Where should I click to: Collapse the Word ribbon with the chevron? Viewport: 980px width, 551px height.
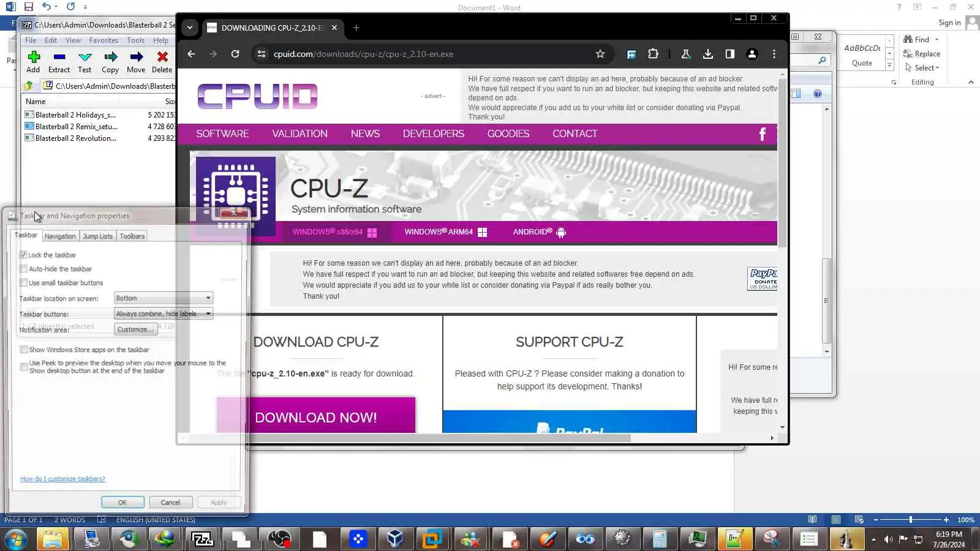pyautogui.click(x=971, y=82)
